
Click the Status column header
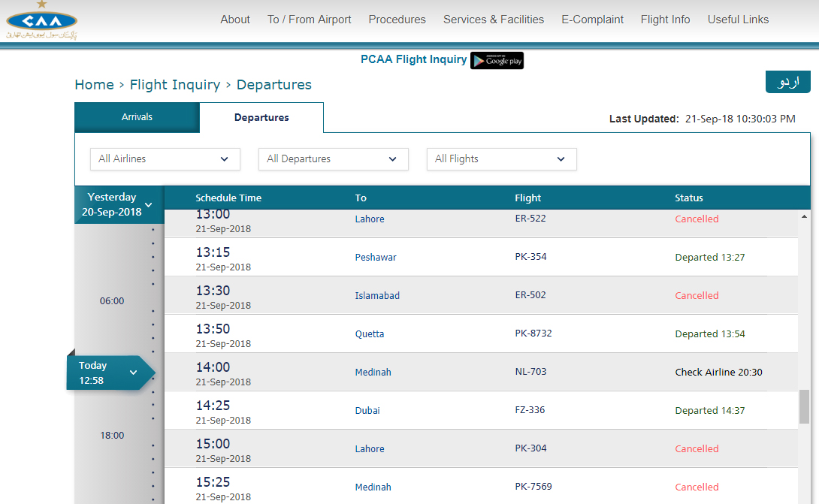point(688,198)
